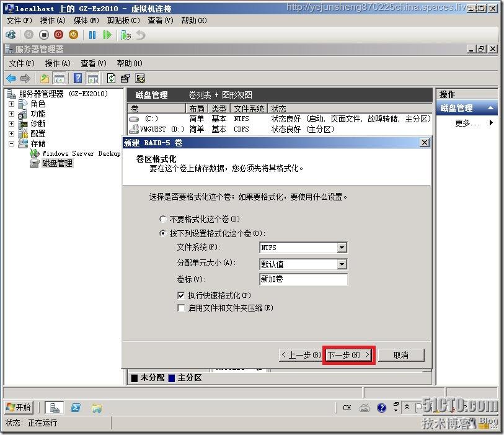The height and width of the screenshot is (435, 504).
Task: Click the black 未分配 legend swatch
Action: (x=134, y=378)
